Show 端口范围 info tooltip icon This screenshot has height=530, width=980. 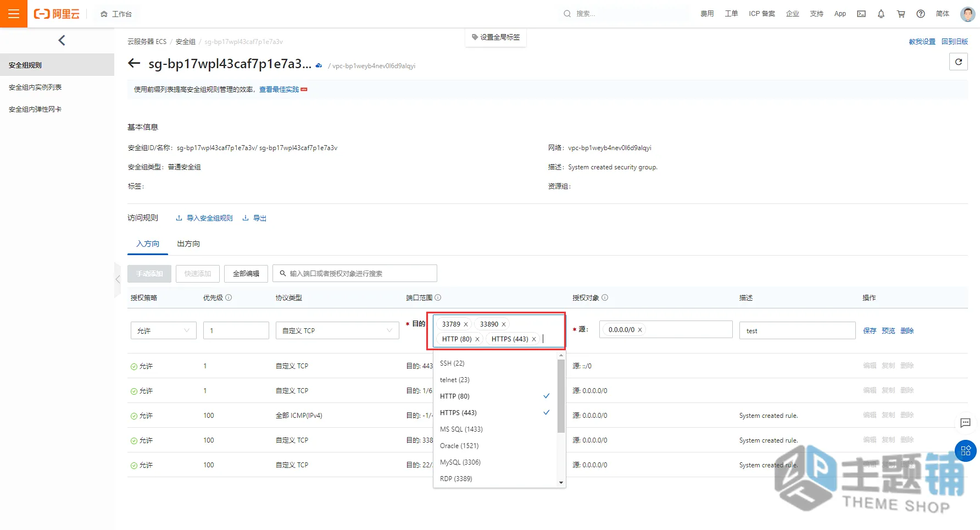pyautogui.click(x=438, y=297)
